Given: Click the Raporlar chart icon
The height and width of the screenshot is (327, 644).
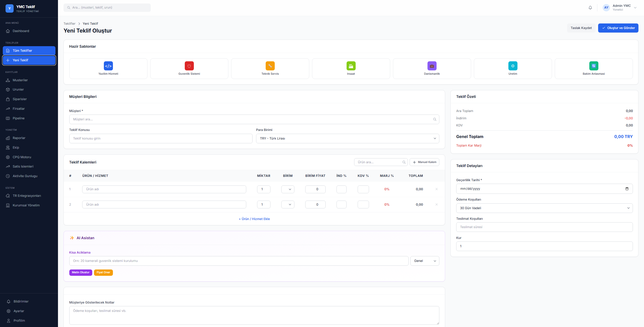Looking at the screenshot, I should click(8, 138).
